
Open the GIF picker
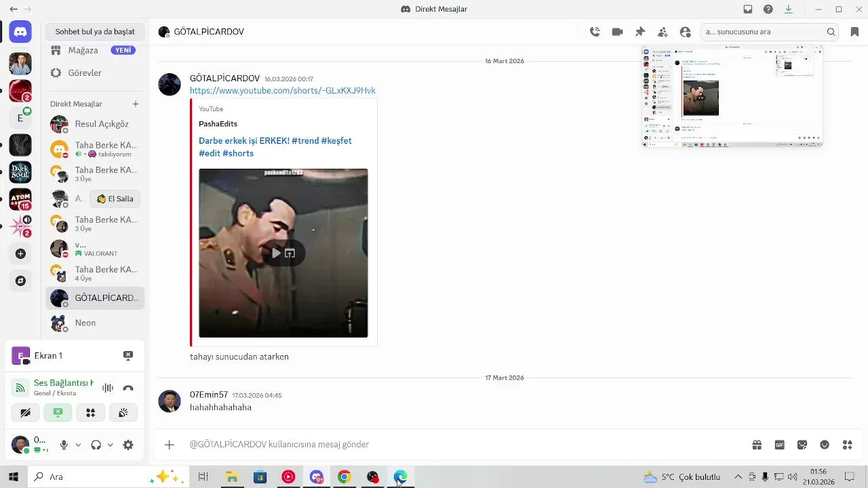point(780,445)
